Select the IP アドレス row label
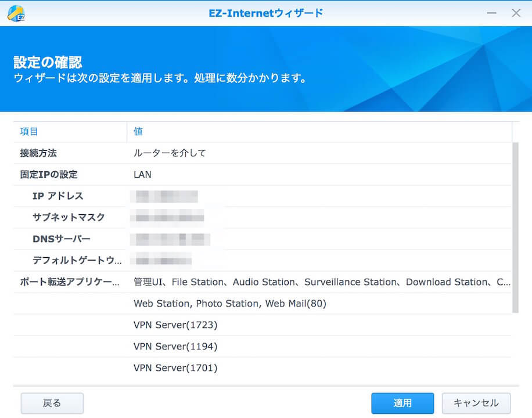Image resolution: width=532 pixels, height=418 pixels. pyautogui.click(x=57, y=196)
